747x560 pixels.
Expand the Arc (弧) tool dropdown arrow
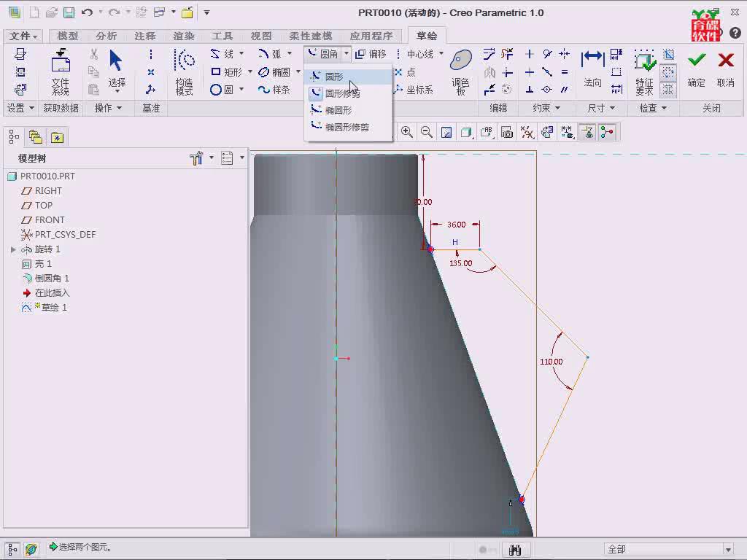coord(289,53)
